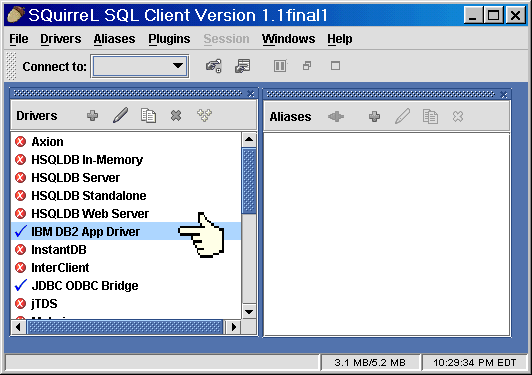Click the delete alias X icon
This screenshot has height=375, width=532.
458,117
